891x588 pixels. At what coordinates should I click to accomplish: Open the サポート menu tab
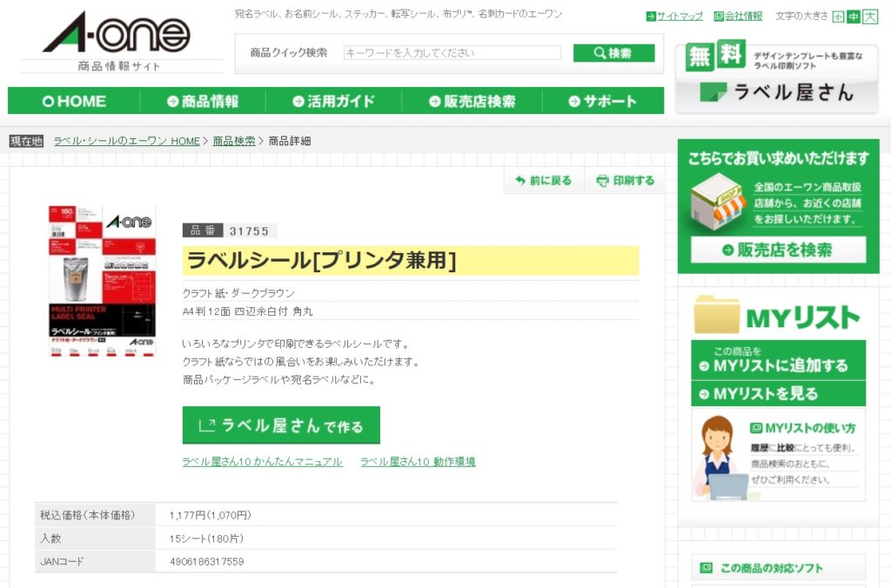click(603, 101)
